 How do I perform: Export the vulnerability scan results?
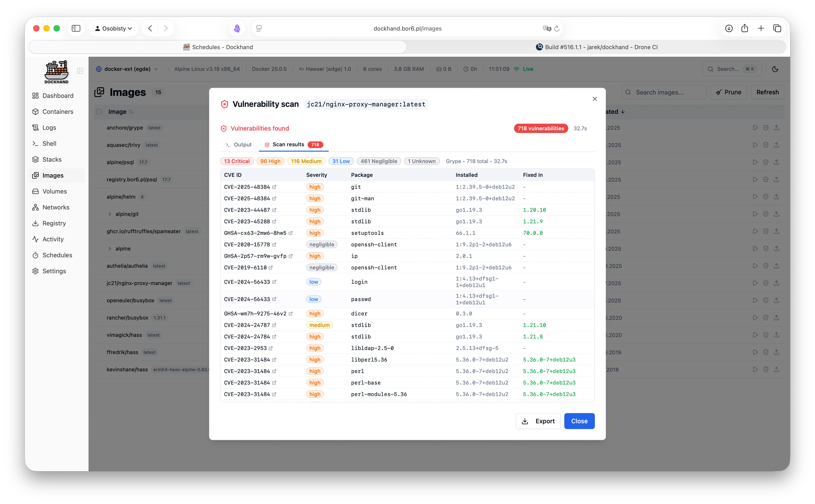(538, 421)
